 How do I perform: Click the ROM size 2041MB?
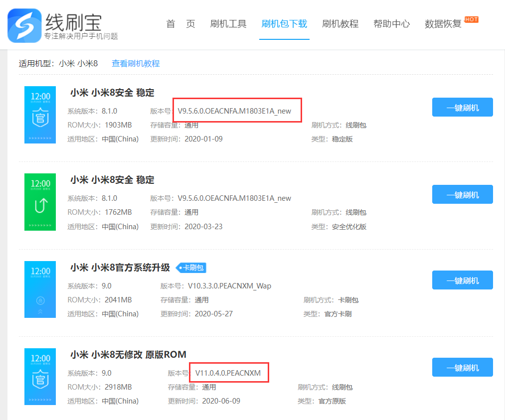(118, 299)
